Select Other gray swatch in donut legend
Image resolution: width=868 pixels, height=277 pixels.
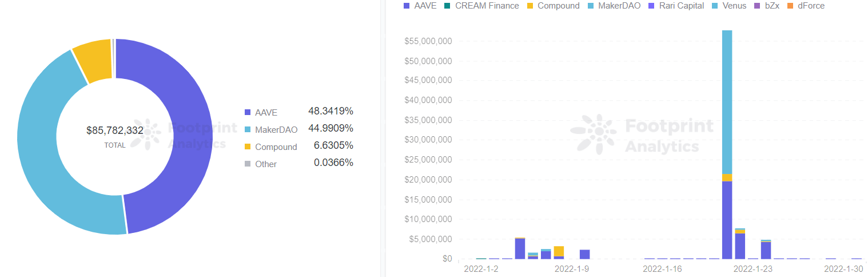pos(247,164)
